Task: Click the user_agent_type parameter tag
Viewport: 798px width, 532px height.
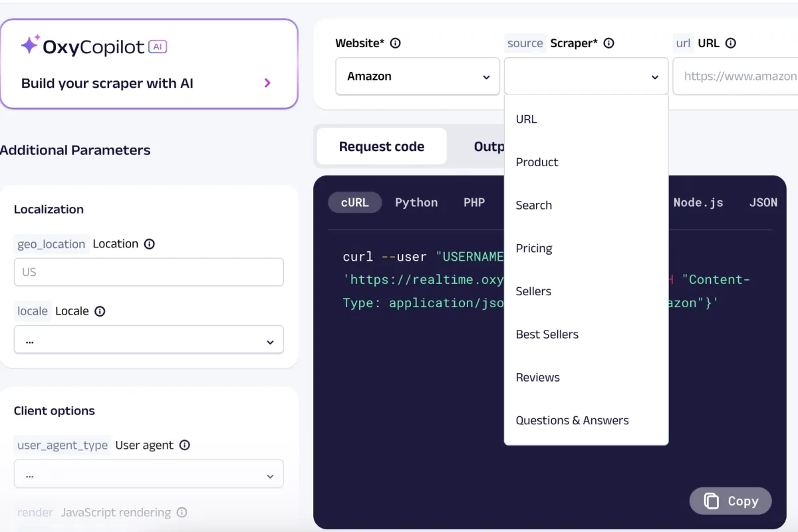Action: pos(63,446)
